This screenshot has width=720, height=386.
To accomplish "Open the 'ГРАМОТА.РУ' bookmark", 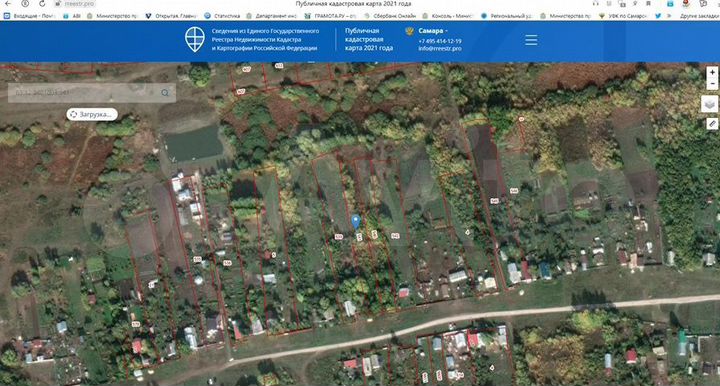I will [330, 16].
